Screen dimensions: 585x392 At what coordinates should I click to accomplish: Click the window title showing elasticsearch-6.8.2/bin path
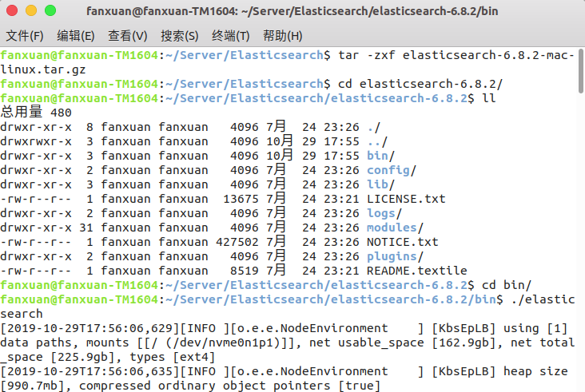coord(292,11)
